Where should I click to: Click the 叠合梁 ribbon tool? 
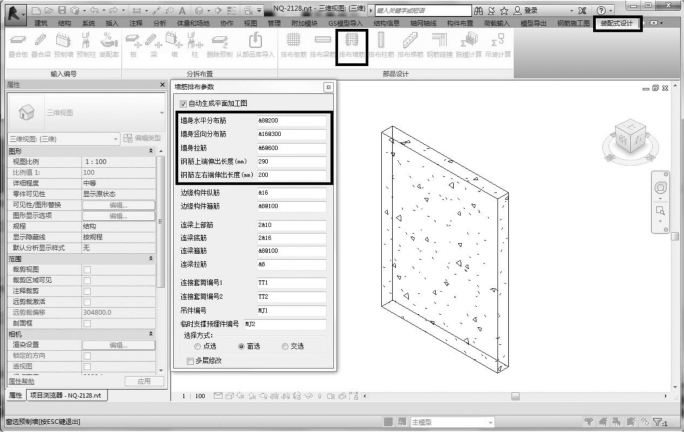[x=41, y=45]
